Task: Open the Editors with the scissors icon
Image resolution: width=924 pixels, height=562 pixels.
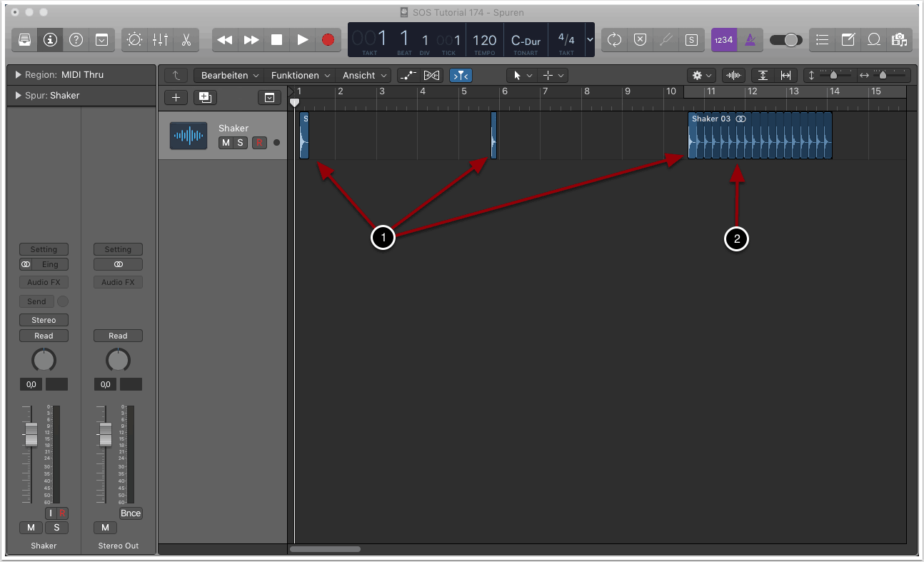Action: point(186,40)
